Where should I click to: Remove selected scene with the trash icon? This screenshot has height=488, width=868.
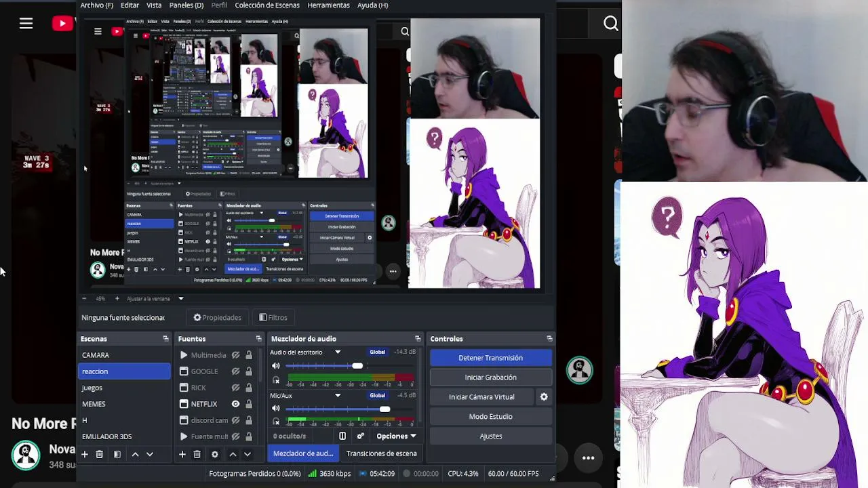tap(100, 454)
